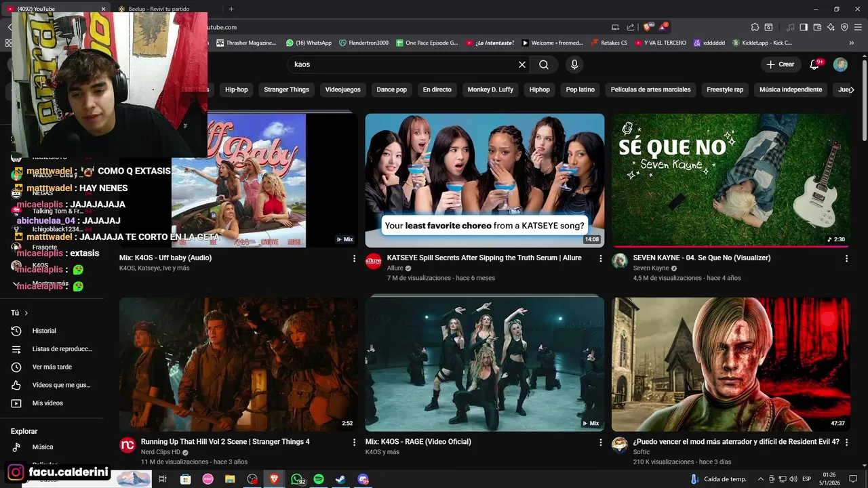Open a new browser tab

tap(231, 9)
